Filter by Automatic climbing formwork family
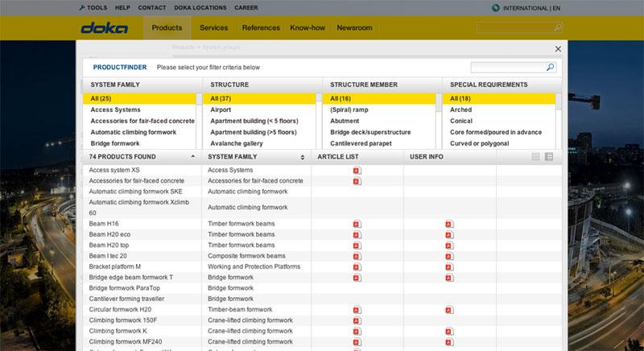 (133, 132)
